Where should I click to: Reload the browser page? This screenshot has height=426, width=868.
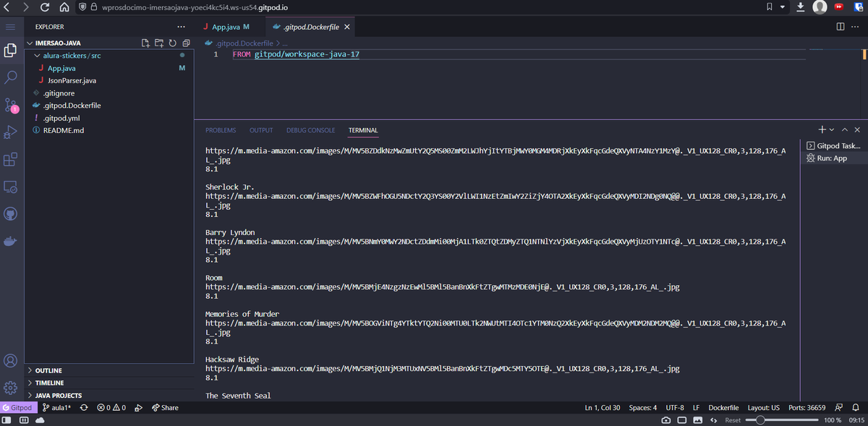click(x=46, y=7)
